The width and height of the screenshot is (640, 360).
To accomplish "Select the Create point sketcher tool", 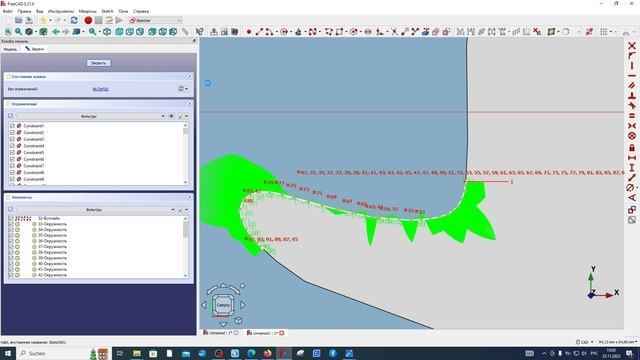I will pos(249,31).
